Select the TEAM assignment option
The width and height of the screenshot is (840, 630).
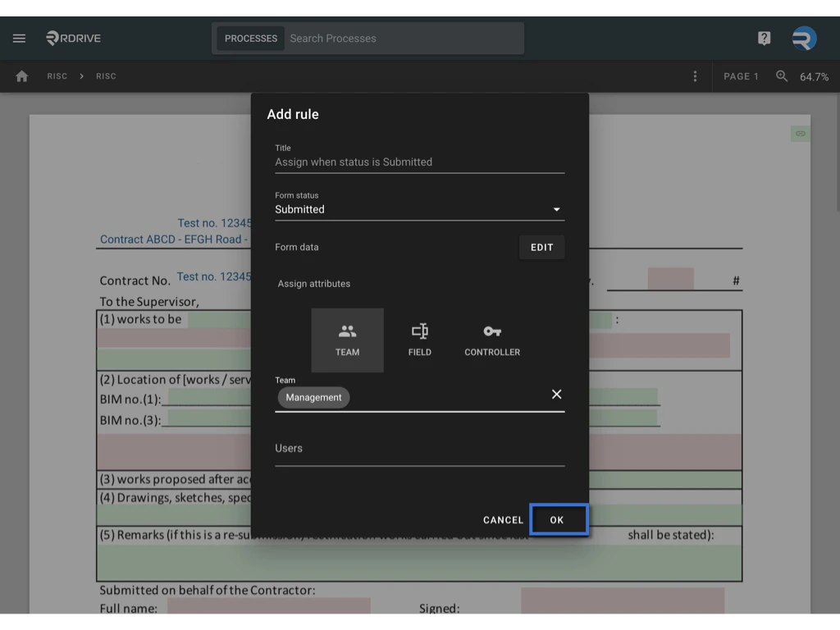[347, 339]
